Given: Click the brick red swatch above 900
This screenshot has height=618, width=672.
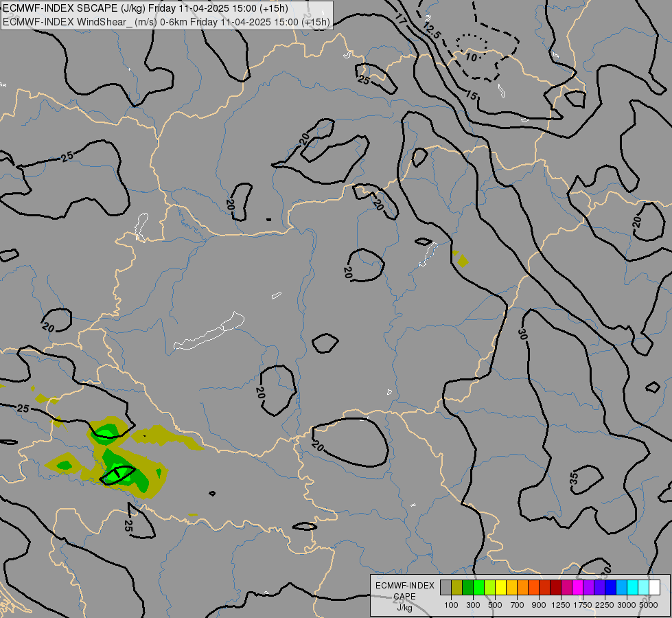Looking at the screenshot, I should (544, 588).
